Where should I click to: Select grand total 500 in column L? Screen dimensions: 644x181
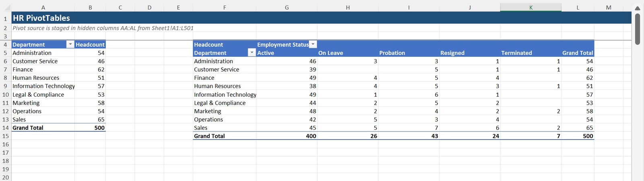[x=578, y=136]
